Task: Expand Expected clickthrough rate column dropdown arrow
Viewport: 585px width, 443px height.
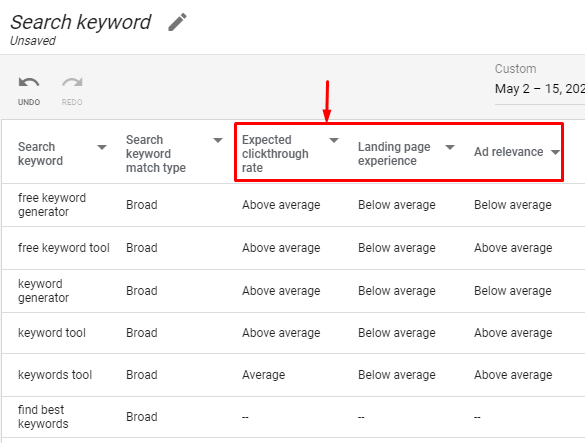Action: 334,140
